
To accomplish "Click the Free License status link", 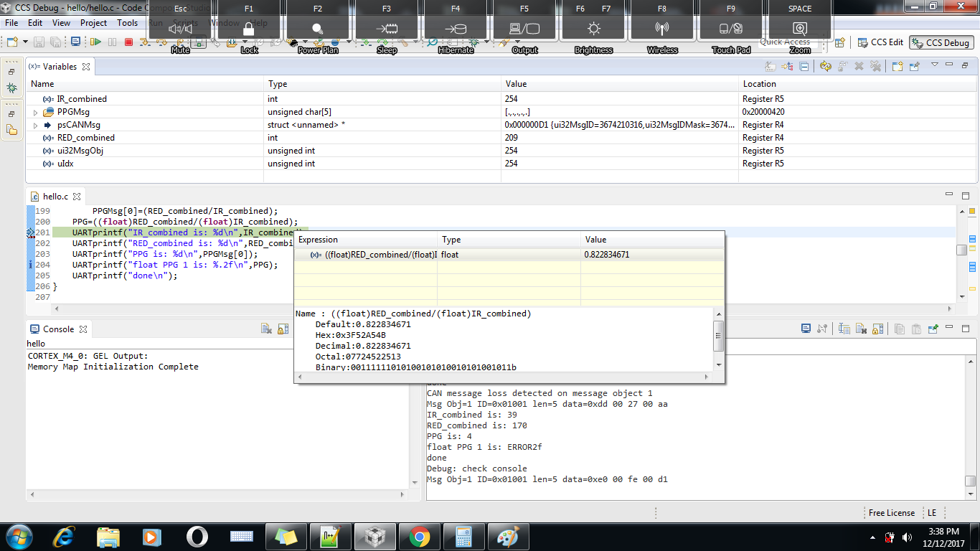I will (x=891, y=513).
